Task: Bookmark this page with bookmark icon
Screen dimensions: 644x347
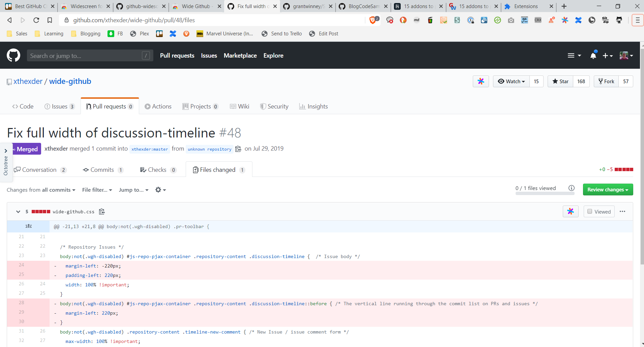Action: [50, 20]
